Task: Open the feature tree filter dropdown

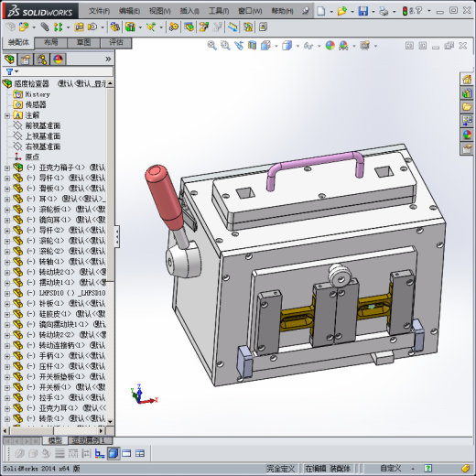Action: [12, 71]
